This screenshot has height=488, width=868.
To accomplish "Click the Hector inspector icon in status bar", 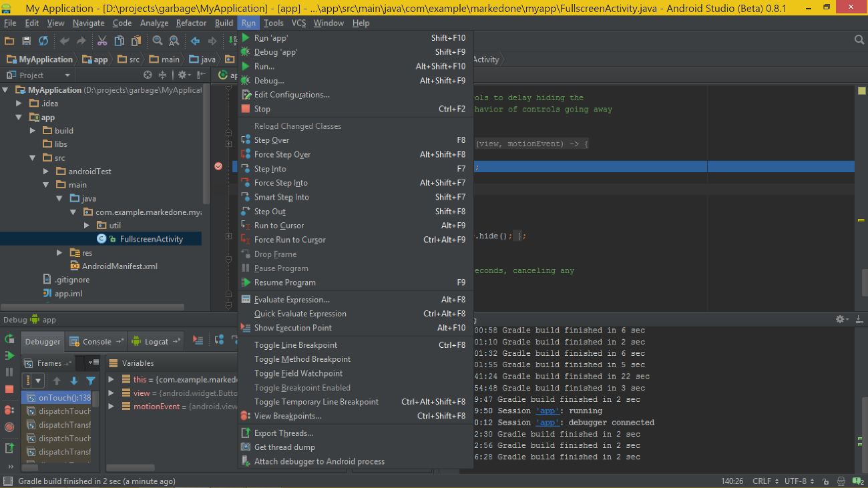I will pyautogui.click(x=840, y=481).
